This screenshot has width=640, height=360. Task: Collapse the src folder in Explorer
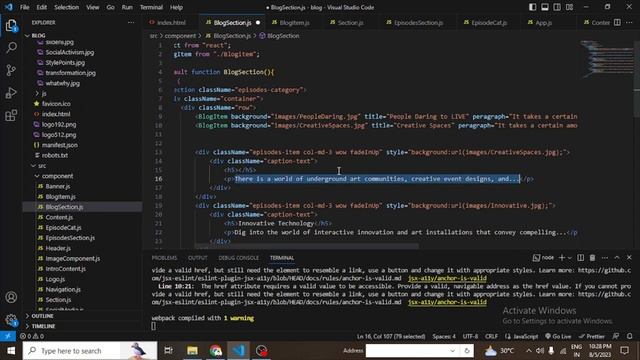point(41,166)
